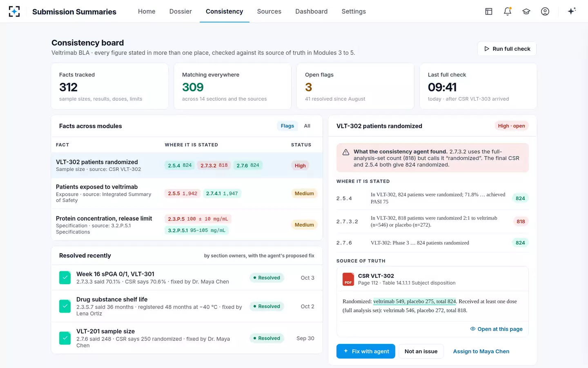Select Patients exposed to veltrimab row
Viewport: 588px width, 368px height.
(x=187, y=193)
